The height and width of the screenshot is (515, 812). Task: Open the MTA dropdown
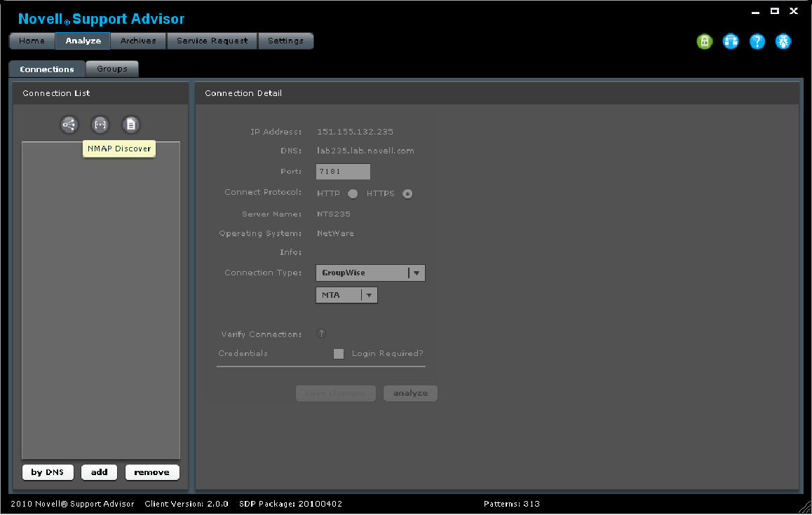pos(346,295)
